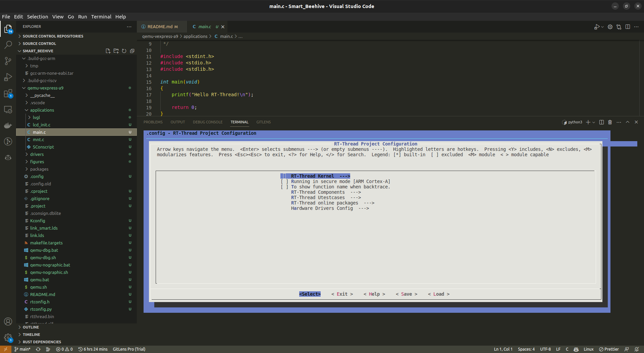Open the Remote Explorer sidebar icon

(x=8, y=109)
